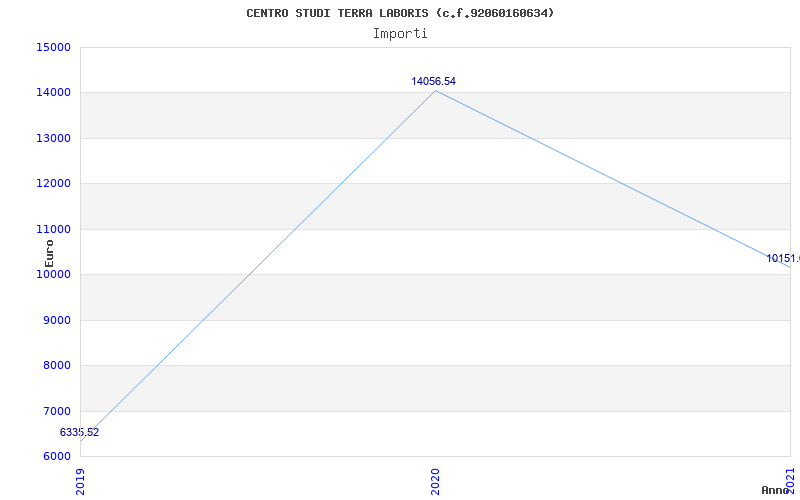The width and height of the screenshot is (800, 500).
Task: Click the 8000 y-axis label
Action: click(x=57, y=365)
